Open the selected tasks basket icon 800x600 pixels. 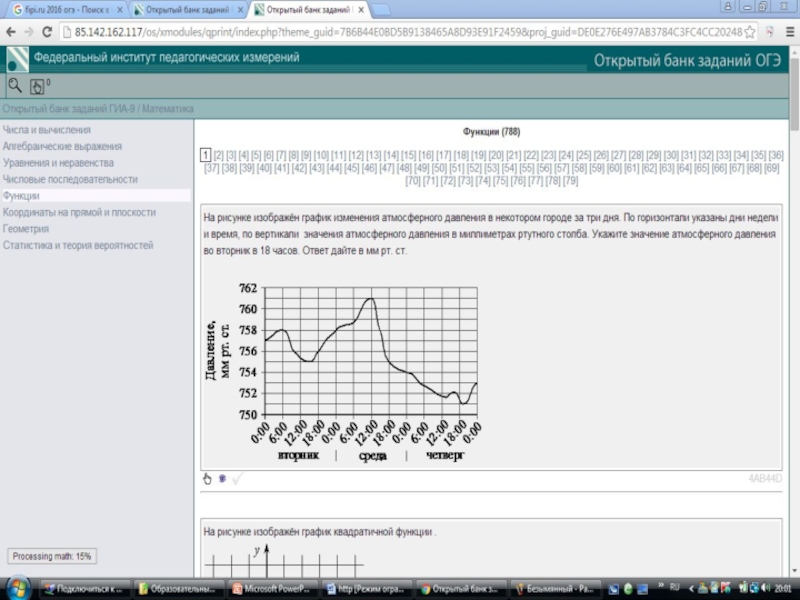coord(37,86)
